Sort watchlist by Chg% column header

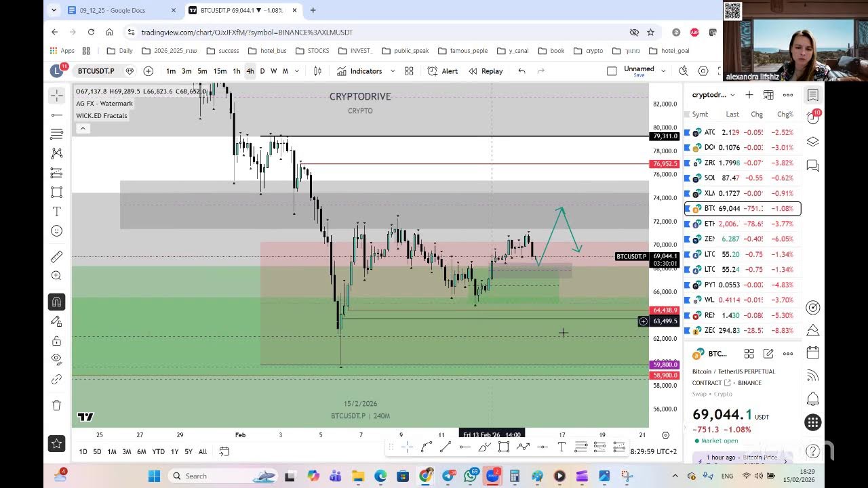[785, 115]
